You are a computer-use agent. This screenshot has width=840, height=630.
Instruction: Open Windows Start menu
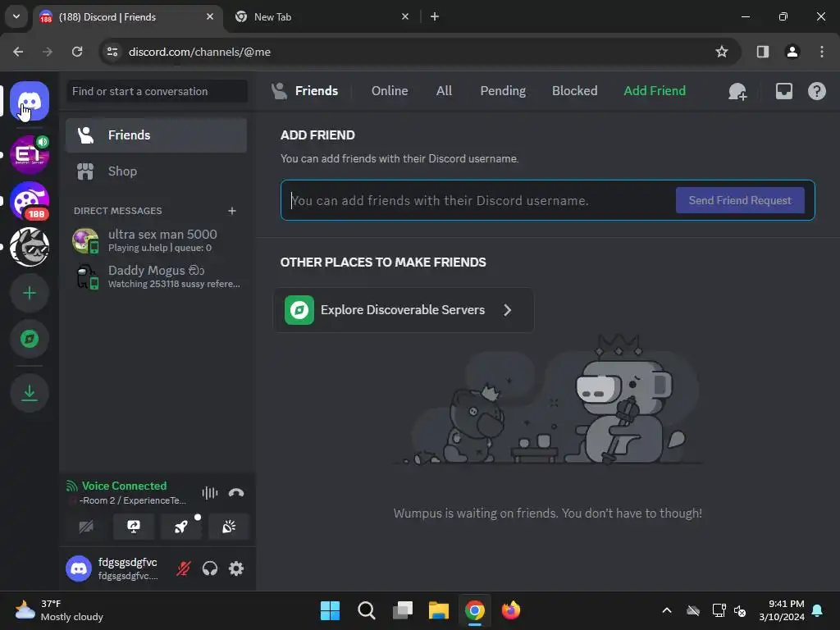click(330, 610)
